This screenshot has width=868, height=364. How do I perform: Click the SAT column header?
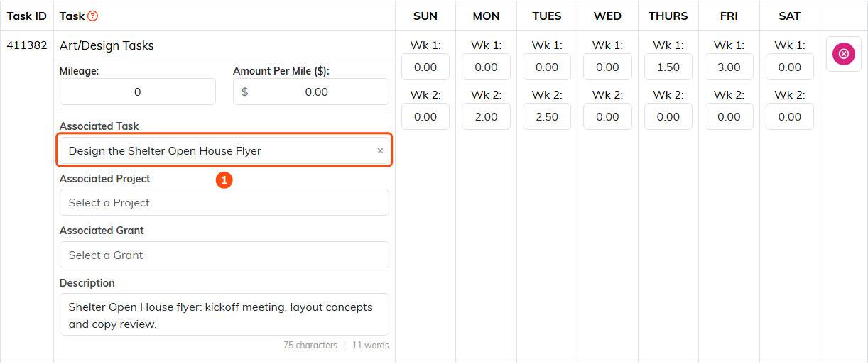(790, 16)
